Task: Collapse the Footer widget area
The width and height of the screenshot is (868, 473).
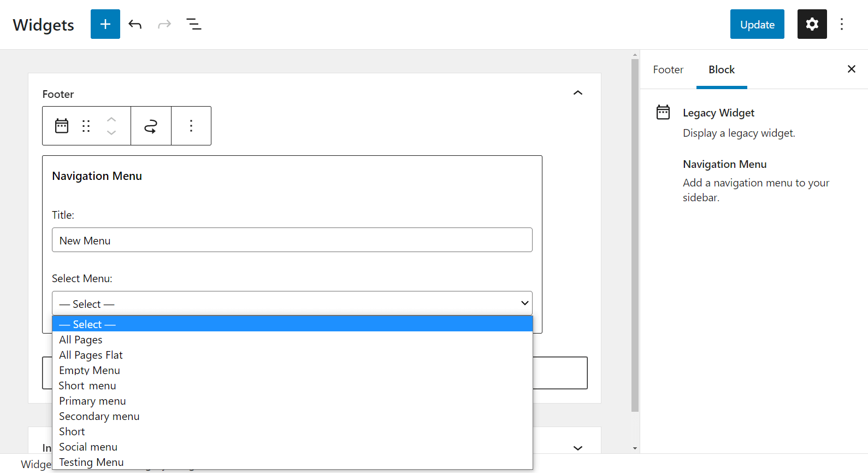Action: [577, 93]
